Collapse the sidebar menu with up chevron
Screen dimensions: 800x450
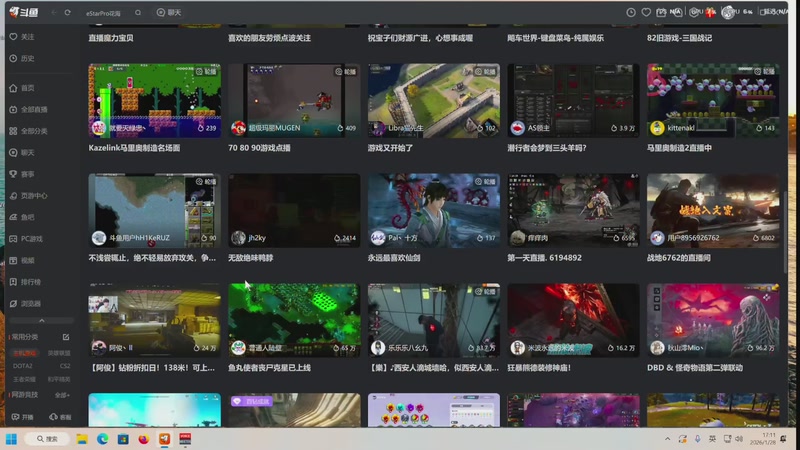(x=42, y=320)
